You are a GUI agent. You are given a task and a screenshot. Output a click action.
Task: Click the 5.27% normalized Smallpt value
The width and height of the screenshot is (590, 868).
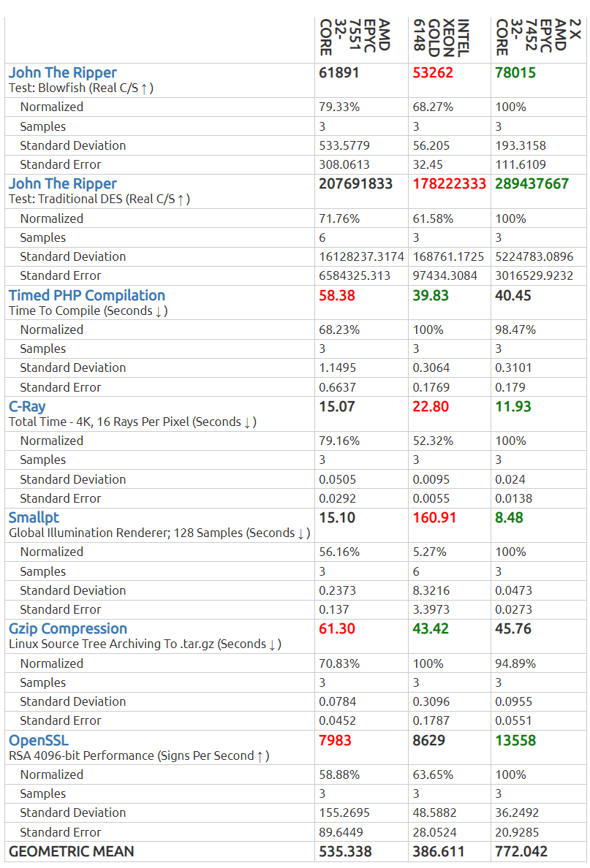tap(428, 552)
